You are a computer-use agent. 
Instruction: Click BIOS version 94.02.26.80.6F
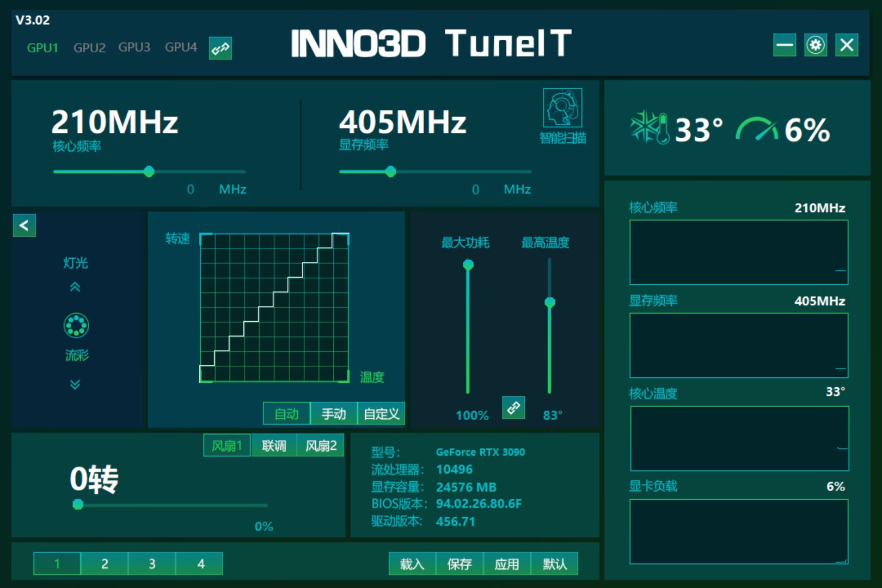(x=479, y=504)
